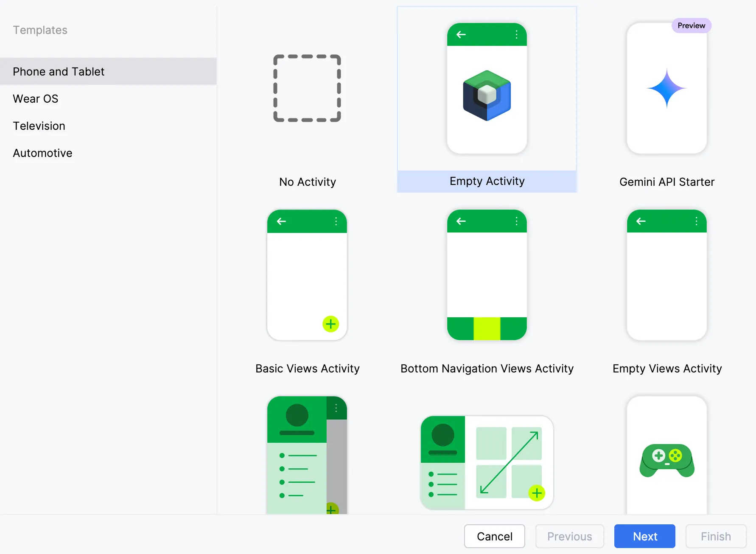Click the Cancel button
This screenshot has height=554, width=756.
coord(495,536)
